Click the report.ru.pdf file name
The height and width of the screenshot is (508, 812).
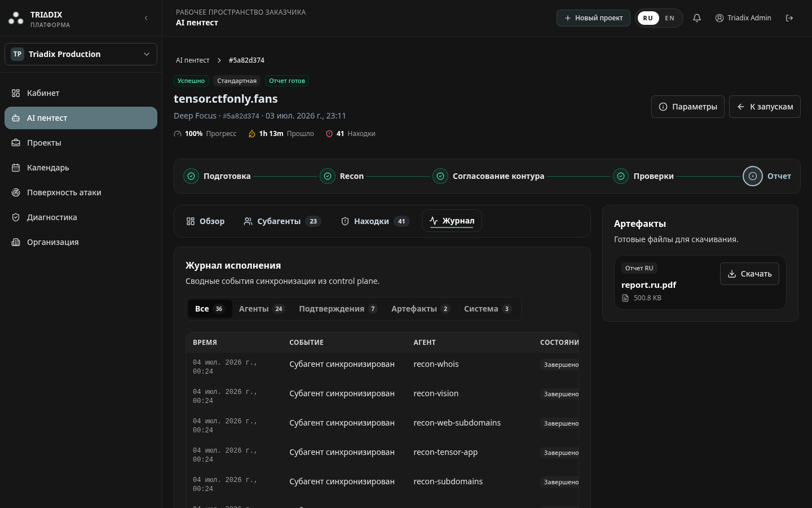[x=648, y=285]
